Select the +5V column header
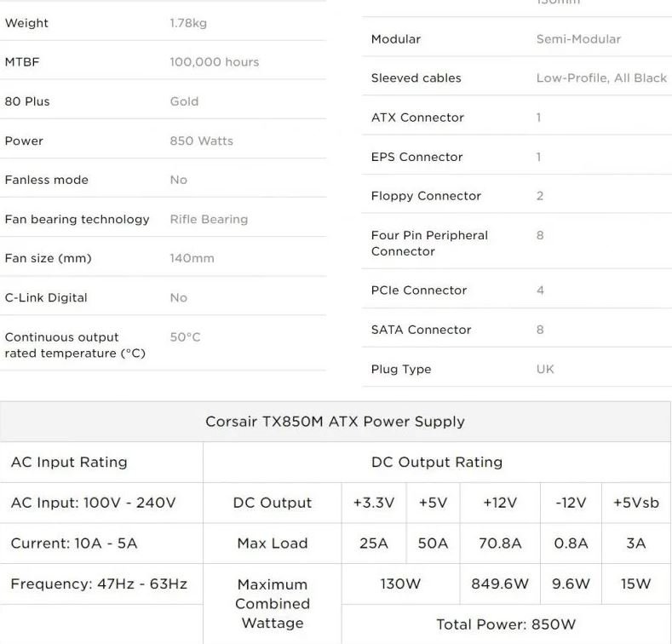The width and height of the screenshot is (672, 644). 433,503
